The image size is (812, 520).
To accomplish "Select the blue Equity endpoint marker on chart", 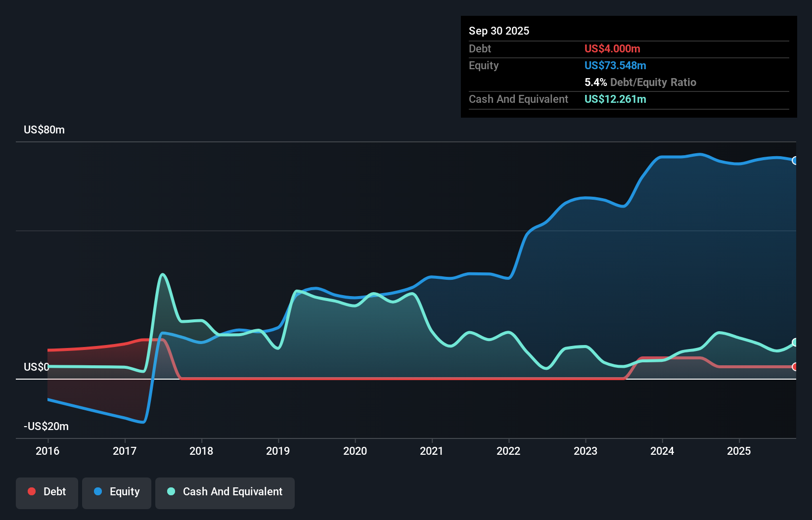I will [x=795, y=161].
